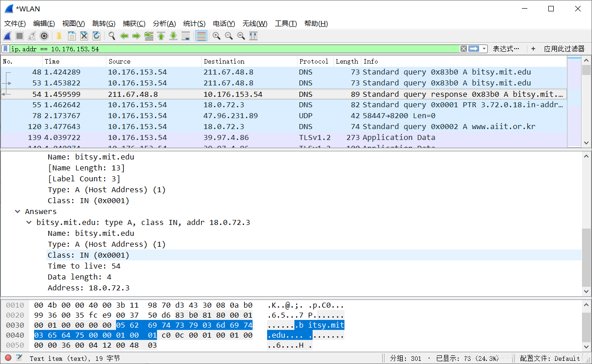Collapse the bitsy.mit.edu answer record
Screen dimensions: 592x364
(29, 222)
